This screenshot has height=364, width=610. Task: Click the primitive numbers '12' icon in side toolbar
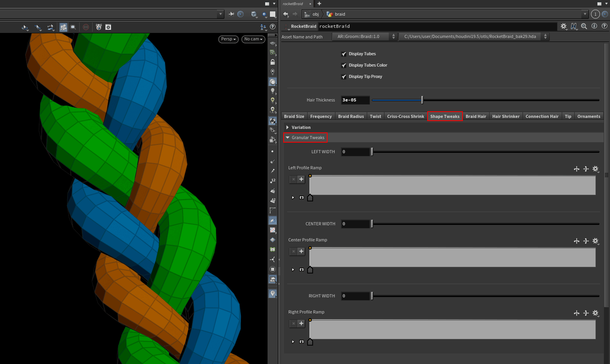(273, 200)
